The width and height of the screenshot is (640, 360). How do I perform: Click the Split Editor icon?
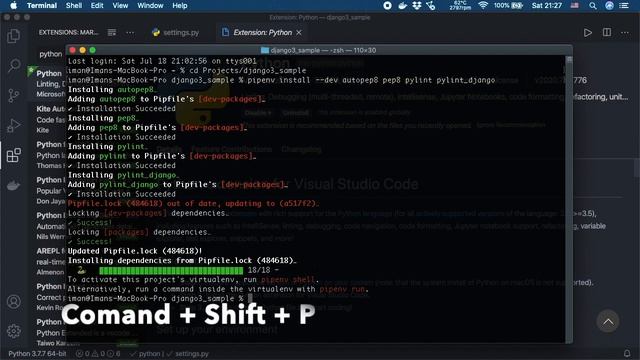(607, 32)
